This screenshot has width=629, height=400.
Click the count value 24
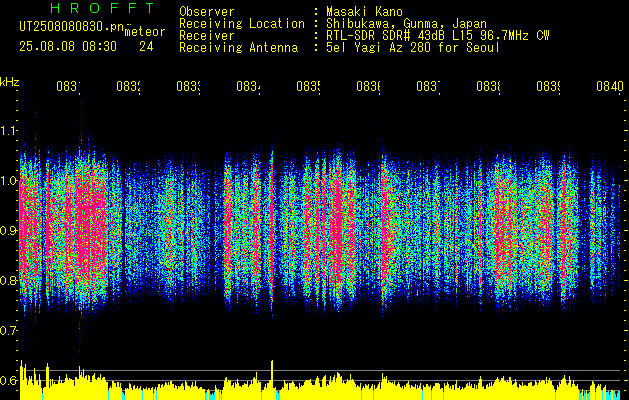[x=146, y=47]
